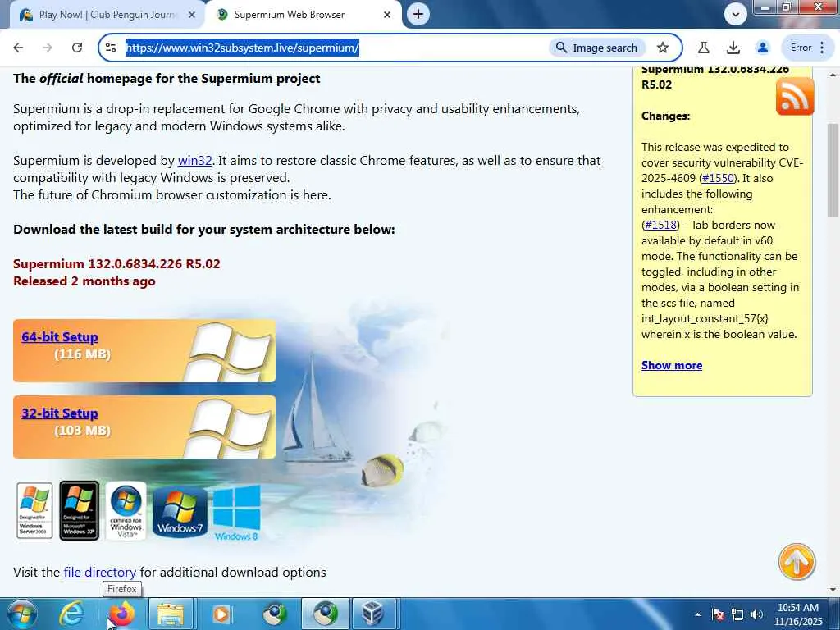Click the Windows Vista certified badge

[126, 510]
